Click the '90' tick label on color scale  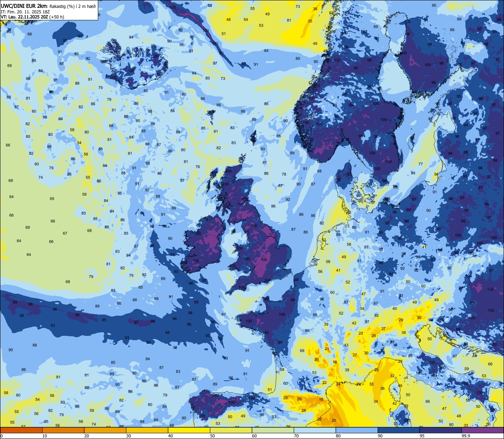(380, 436)
